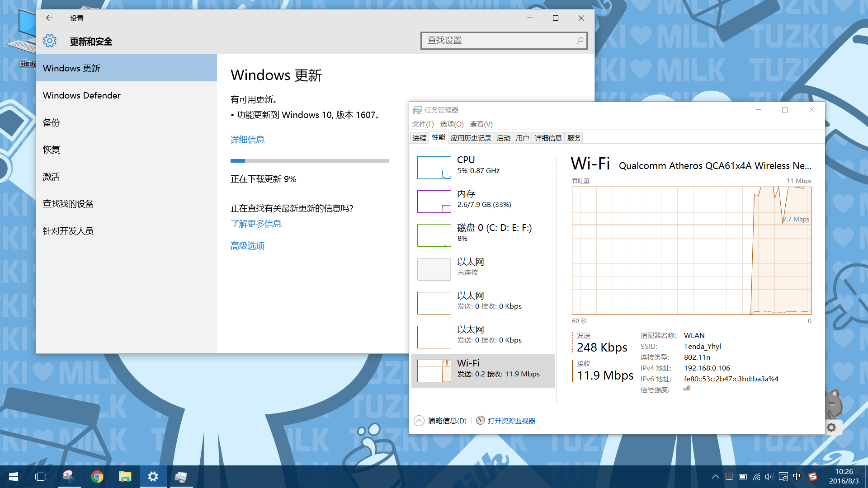The image size is (868, 488).
Task: Switch to the 用户 tab
Action: pyautogui.click(x=522, y=138)
